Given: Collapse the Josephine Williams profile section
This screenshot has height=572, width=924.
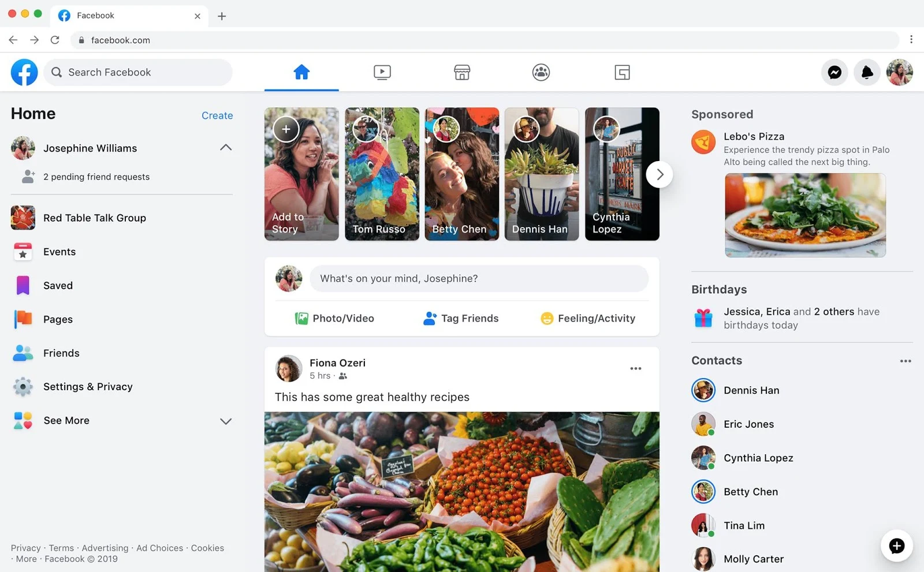Looking at the screenshot, I should [225, 148].
